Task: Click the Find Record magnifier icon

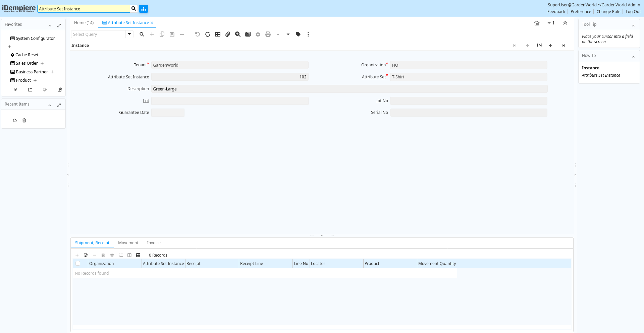Action: click(142, 34)
